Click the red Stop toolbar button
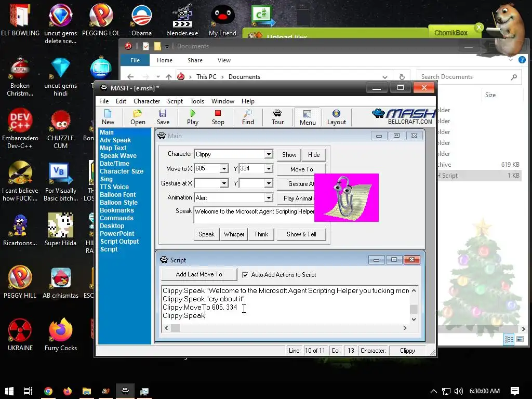532x399 pixels. (218, 117)
